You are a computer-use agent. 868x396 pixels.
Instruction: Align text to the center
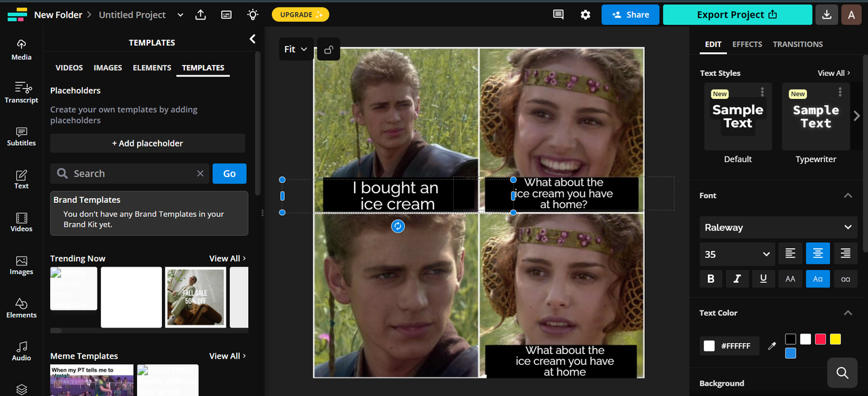(818, 254)
